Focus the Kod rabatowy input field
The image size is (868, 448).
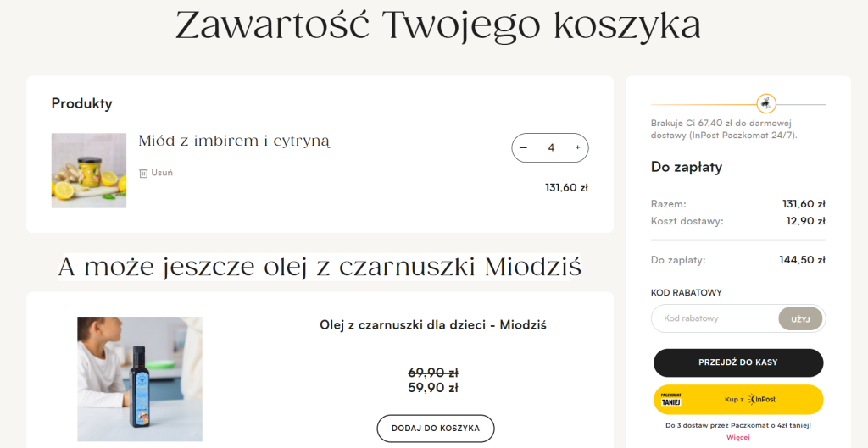[714, 318]
